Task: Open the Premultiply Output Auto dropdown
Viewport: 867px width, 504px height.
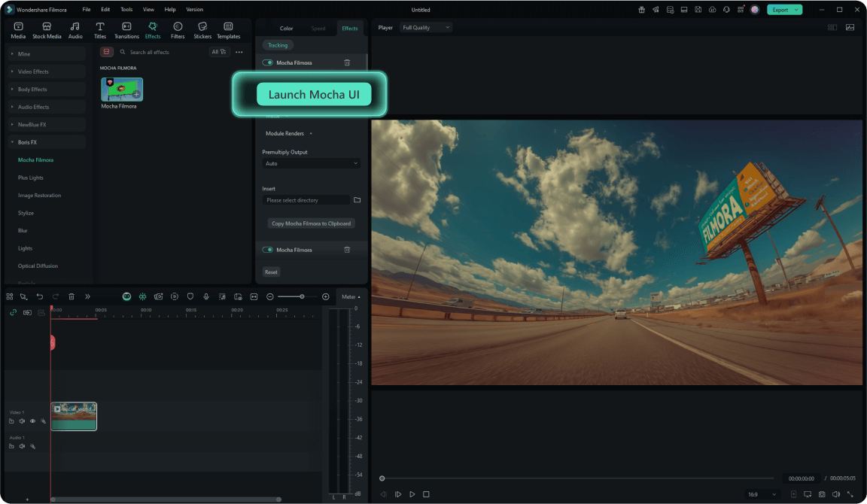Action: coord(312,163)
